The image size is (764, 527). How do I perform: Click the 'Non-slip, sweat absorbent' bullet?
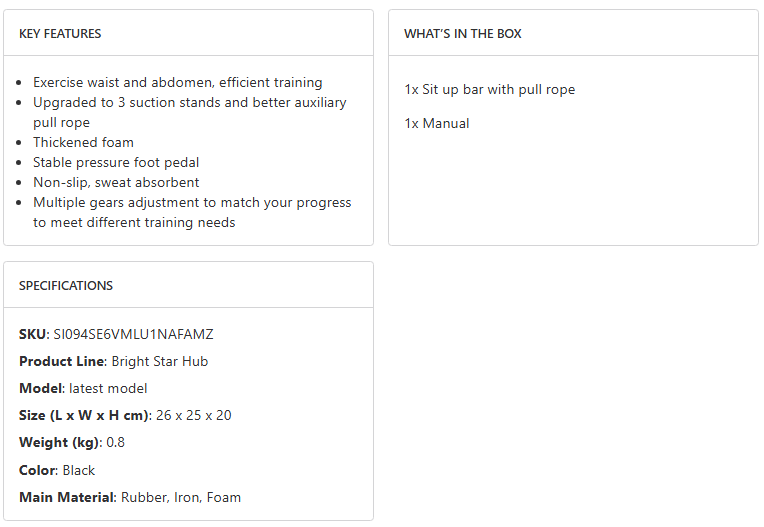116,183
